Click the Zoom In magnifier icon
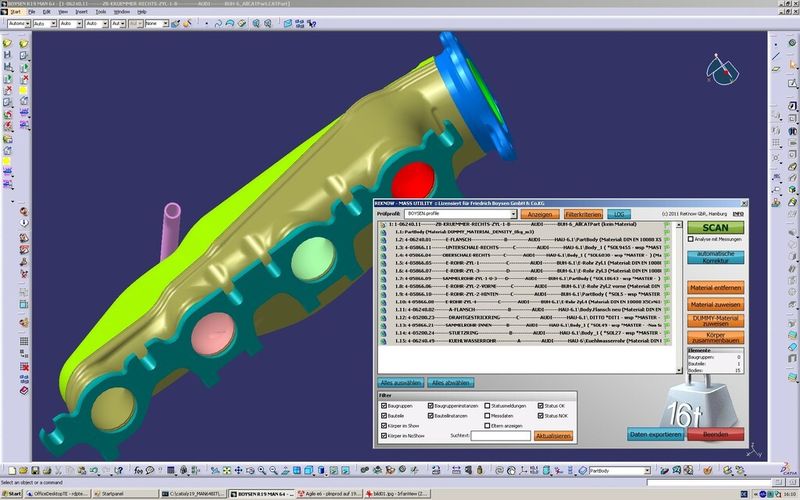Image resolution: width=800 pixels, height=500 pixels. click(x=261, y=470)
